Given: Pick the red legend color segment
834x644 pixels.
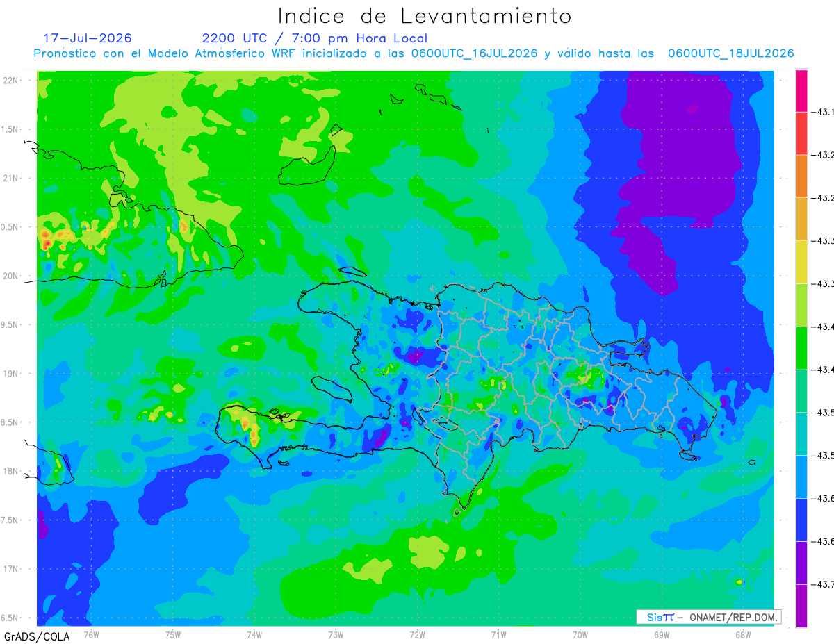Looking at the screenshot, I should click(x=801, y=133).
